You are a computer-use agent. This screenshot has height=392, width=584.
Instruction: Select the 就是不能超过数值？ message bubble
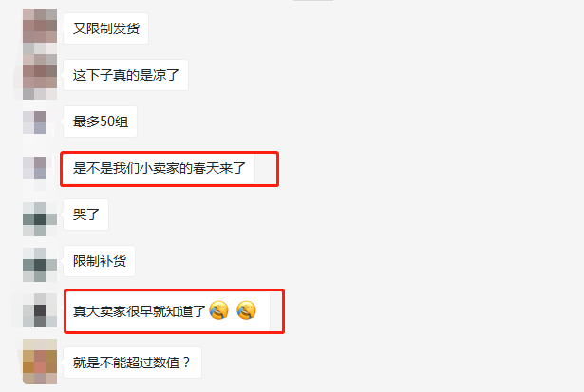coord(132,363)
